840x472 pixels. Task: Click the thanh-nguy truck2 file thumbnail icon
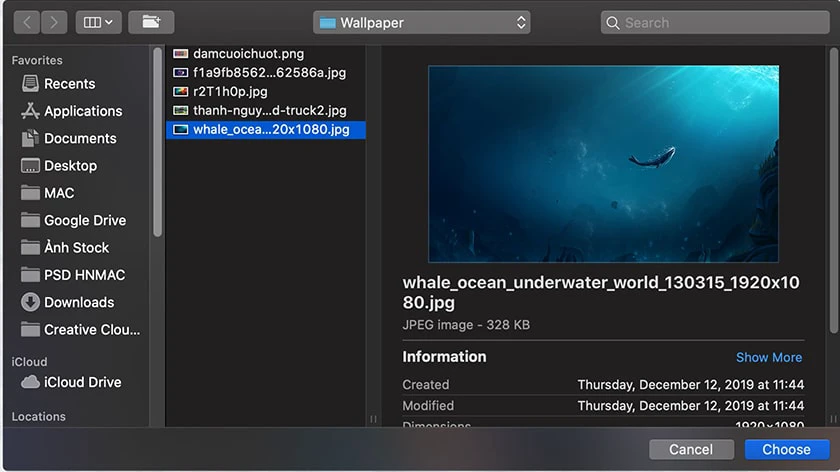[181, 110]
